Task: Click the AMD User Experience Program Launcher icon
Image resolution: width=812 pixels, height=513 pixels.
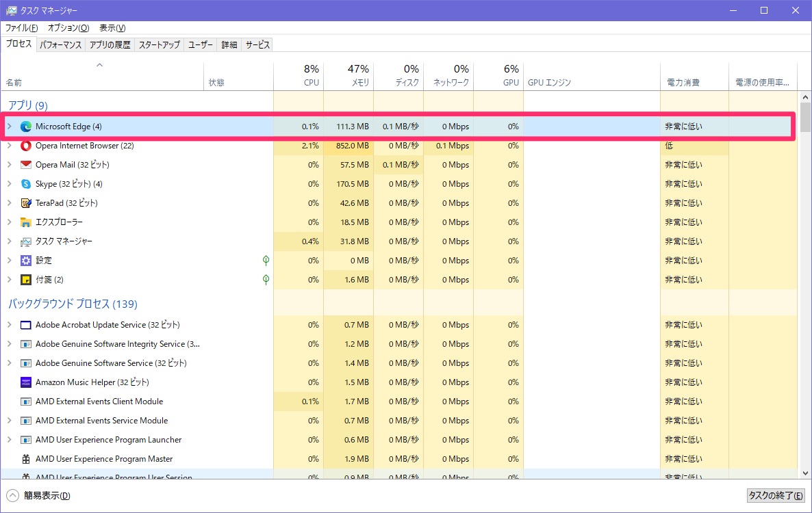Action: click(26, 440)
